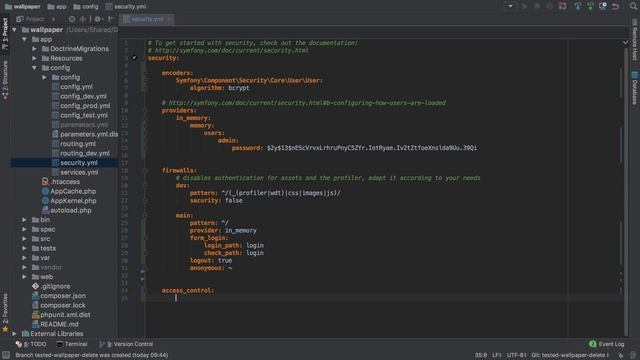
Task: Collapse the wallpaper root folder
Action: pos(14,30)
